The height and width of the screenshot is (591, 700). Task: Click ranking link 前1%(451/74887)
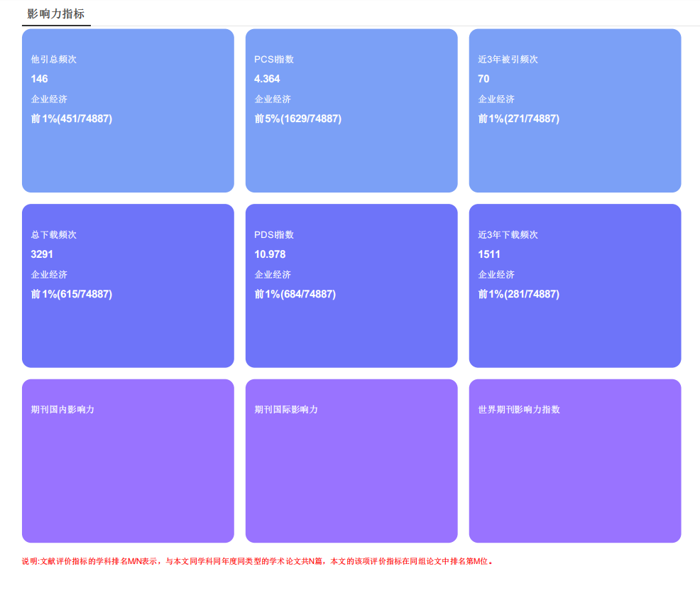(x=72, y=119)
